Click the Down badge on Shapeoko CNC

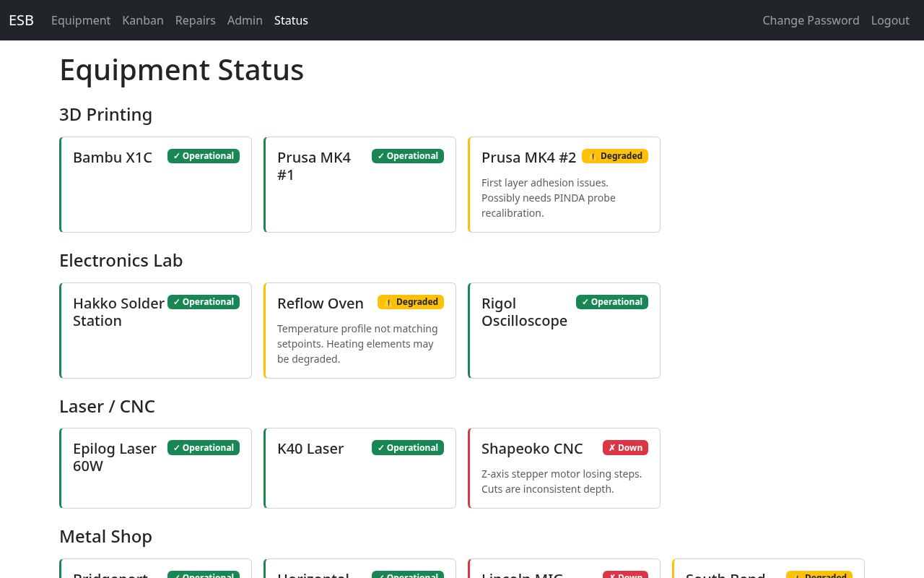[x=625, y=447]
